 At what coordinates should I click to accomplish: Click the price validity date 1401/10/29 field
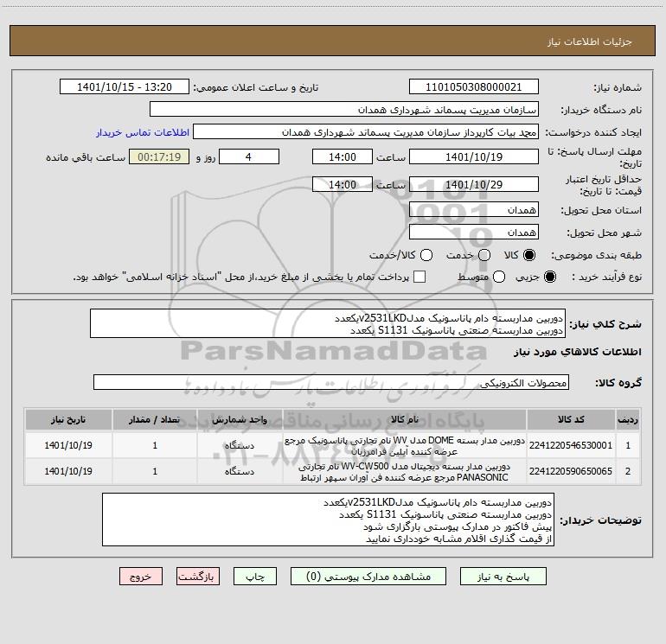474,184
